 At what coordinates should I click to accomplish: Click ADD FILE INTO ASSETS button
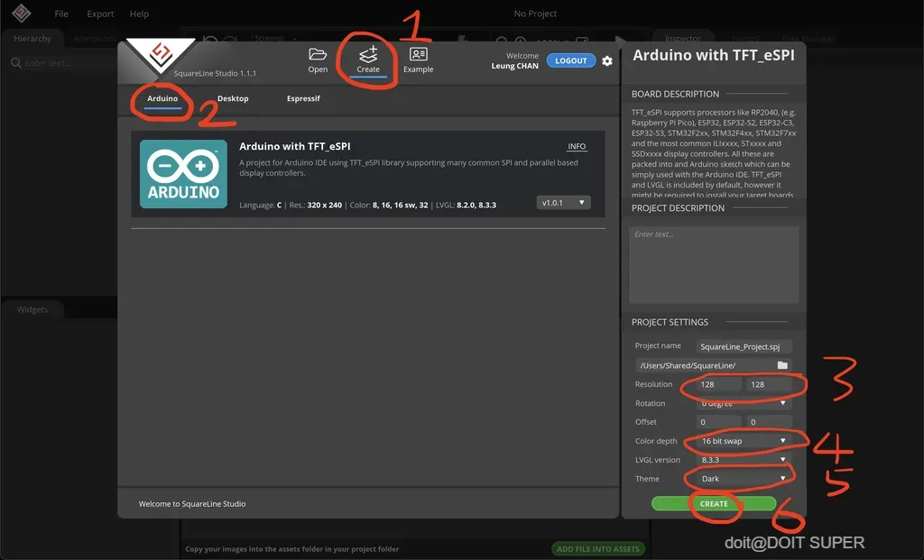pos(597,549)
